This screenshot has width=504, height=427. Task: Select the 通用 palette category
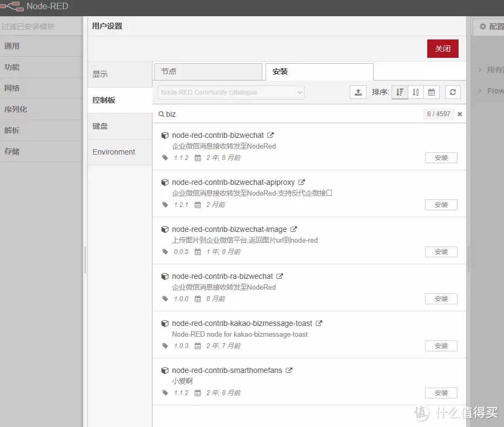coord(42,46)
